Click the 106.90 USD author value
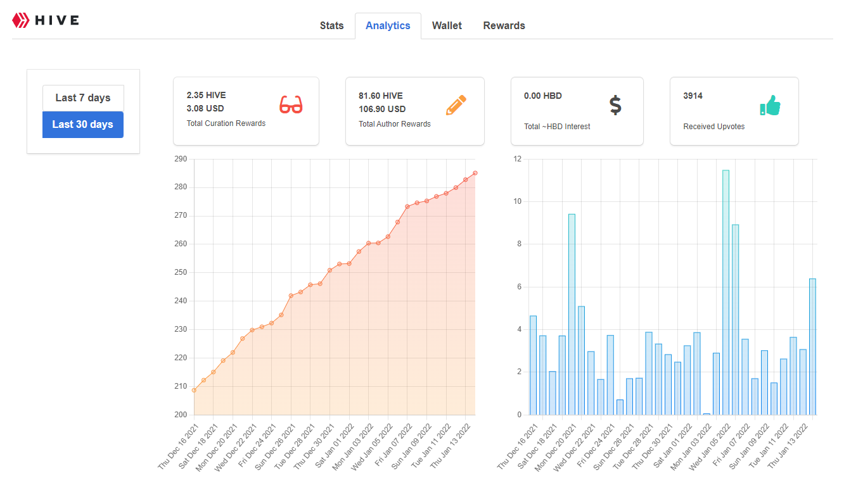The image size is (844, 504). pos(382,109)
